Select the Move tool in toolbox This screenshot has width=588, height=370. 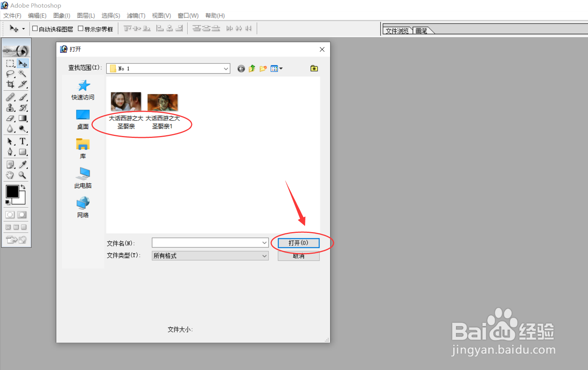[23, 63]
